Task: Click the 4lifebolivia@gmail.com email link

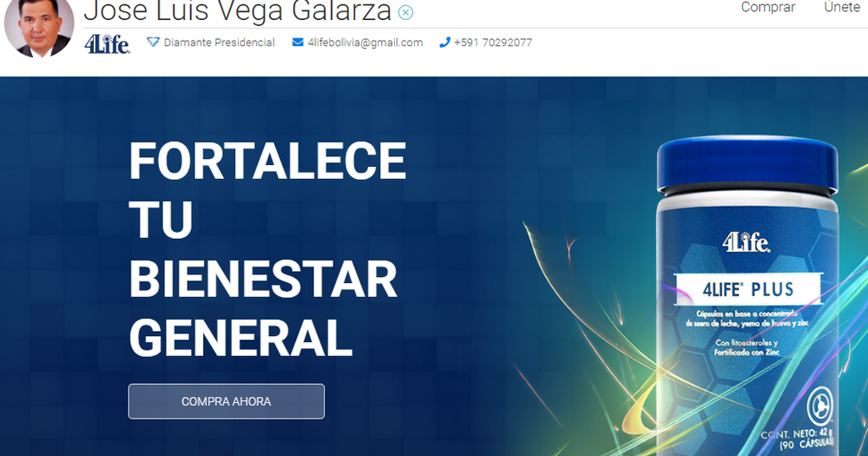Action: pyautogui.click(x=365, y=43)
